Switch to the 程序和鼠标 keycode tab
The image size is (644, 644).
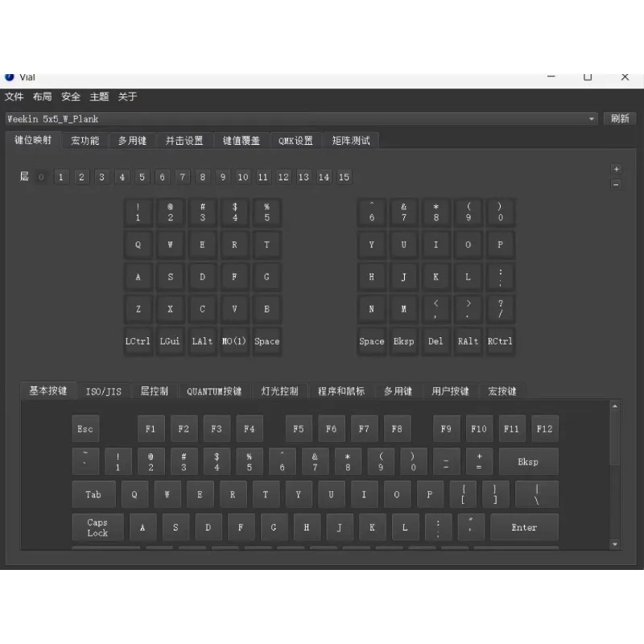coord(341,391)
